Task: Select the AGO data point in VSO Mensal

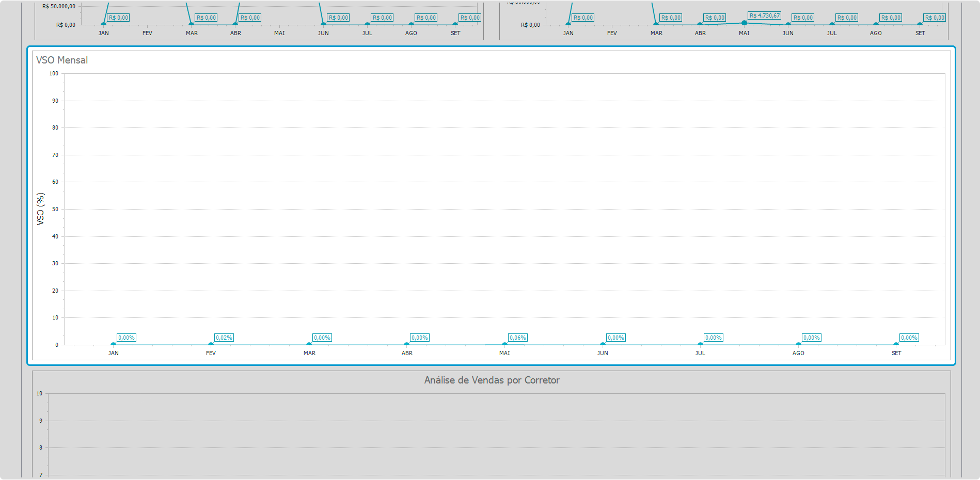Action: click(x=798, y=344)
